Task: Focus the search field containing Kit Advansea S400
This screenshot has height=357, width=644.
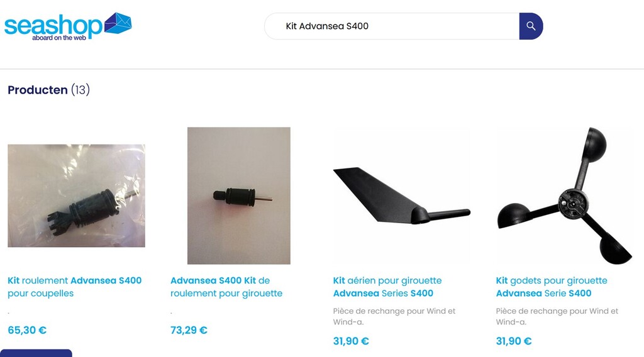Action: (392, 26)
